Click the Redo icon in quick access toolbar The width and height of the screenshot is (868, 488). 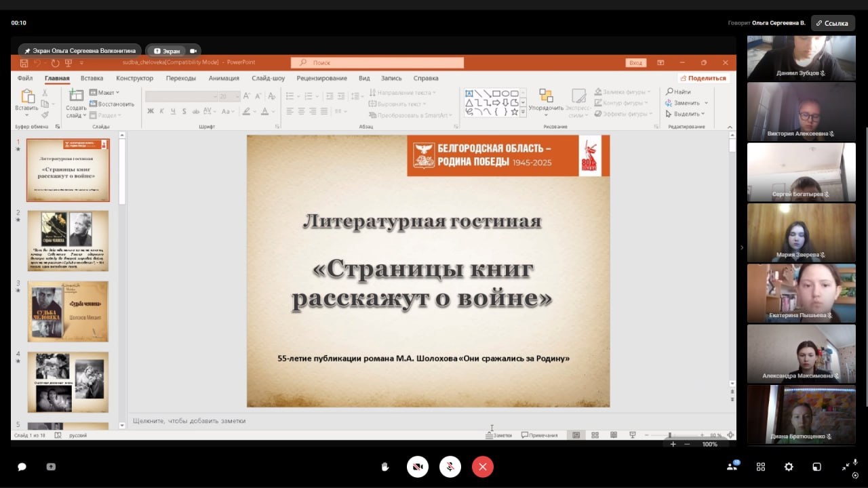tap(54, 63)
